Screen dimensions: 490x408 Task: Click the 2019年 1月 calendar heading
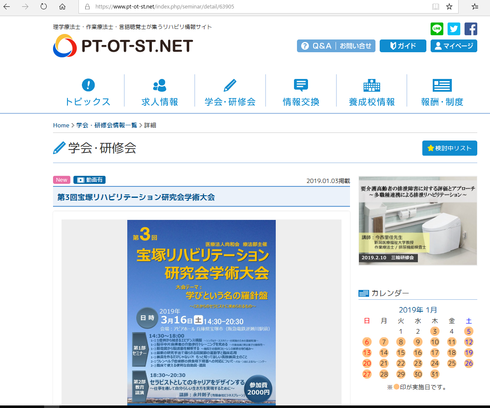418,310
